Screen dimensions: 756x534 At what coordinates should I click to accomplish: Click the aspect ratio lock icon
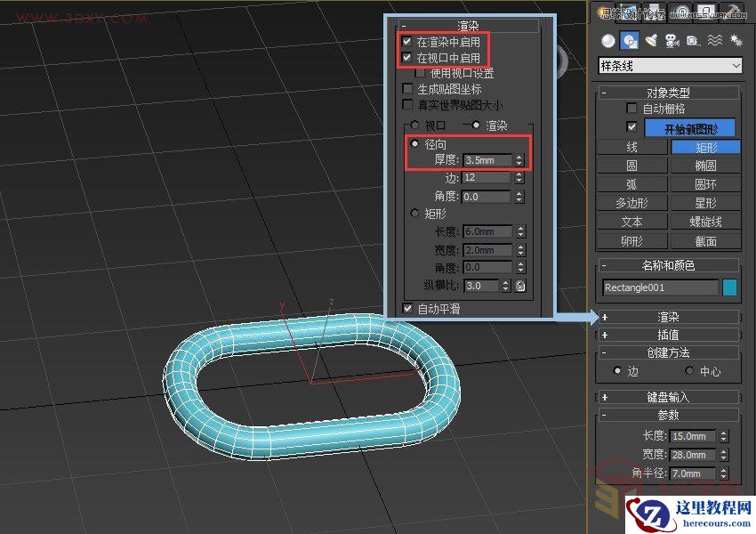pyautogui.click(x=520, y=286)
